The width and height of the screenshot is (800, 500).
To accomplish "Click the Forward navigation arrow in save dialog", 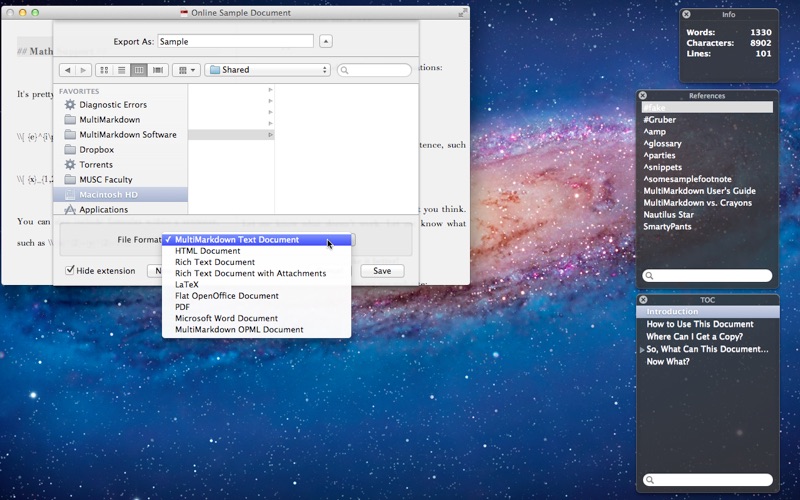I will (x=83, y=70).
